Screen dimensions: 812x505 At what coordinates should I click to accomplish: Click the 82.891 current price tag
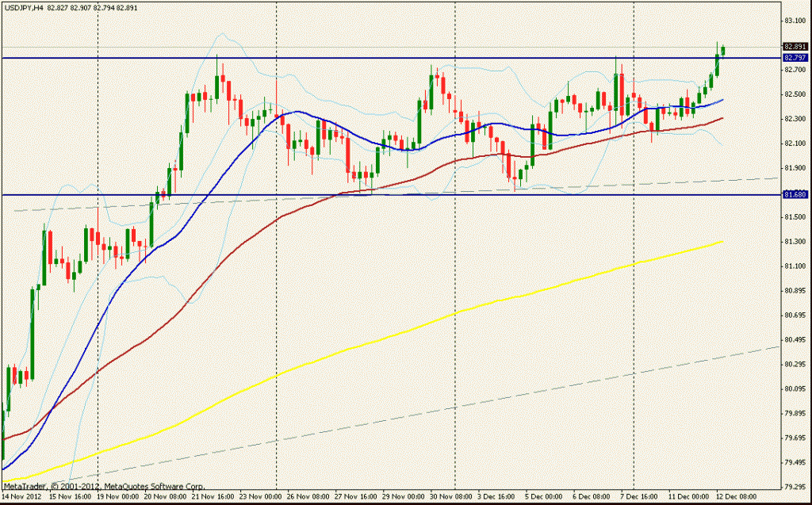(794, 47)
